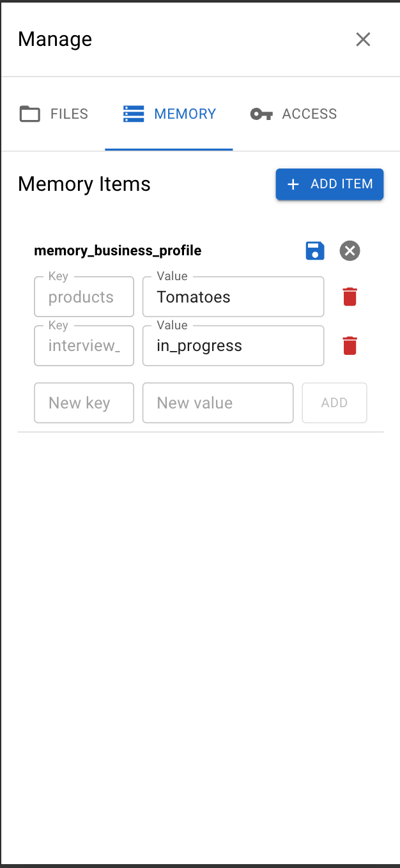Close the Manage dialog
The image size is (400, 868).
coord(363,39)
